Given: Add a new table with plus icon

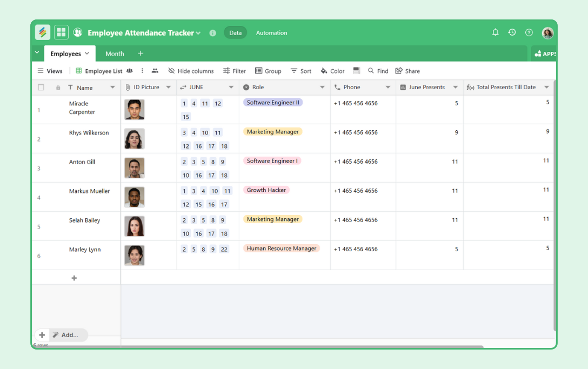Looking at the screenshot, I should coord(141,53).
